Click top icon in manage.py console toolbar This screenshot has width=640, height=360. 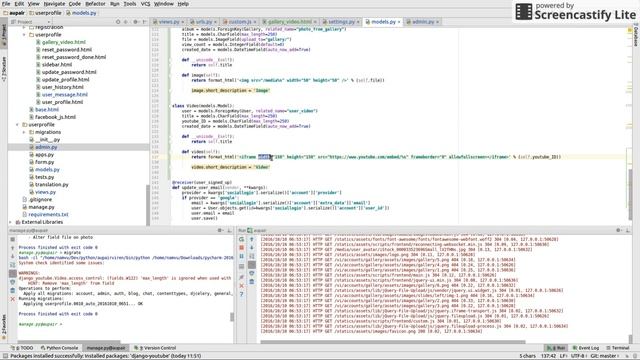[x=13, y=239]
